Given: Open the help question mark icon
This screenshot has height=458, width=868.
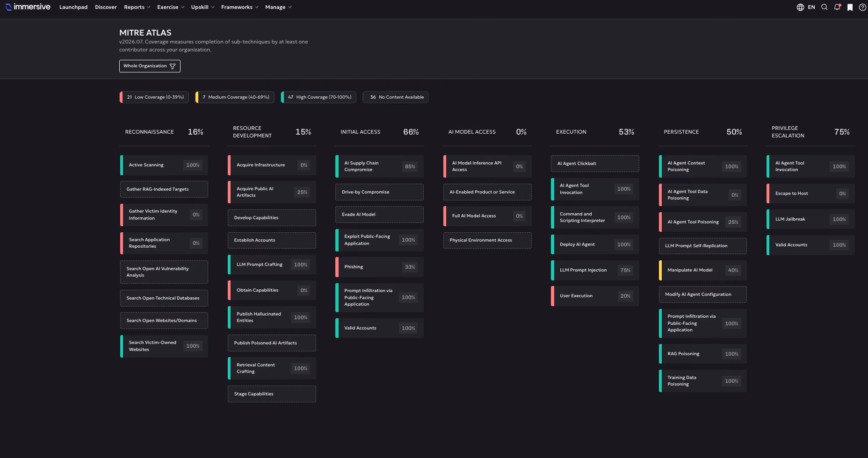Looking at the screenshot, I should point(862,7).
